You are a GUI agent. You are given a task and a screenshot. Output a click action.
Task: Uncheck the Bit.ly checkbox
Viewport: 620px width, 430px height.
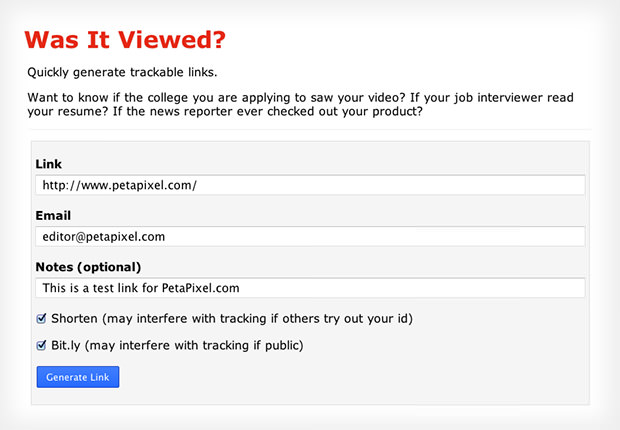(x=42, y=346)
